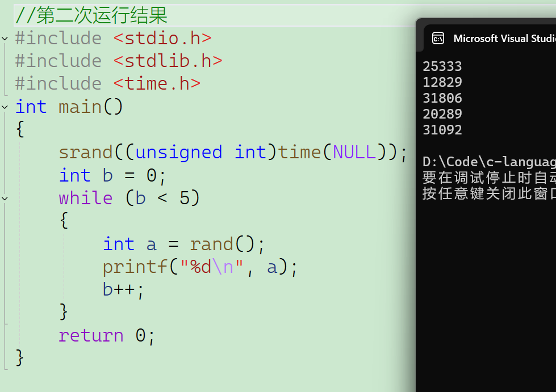
Task: Collapse the int main() function fold chevron
Action: (5, 107)
